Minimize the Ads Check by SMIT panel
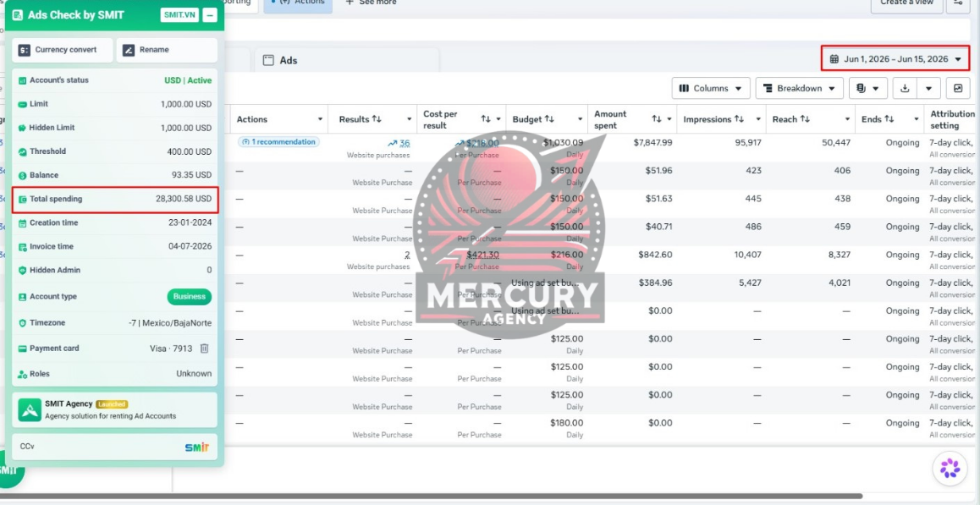Screen dimensions: 980x505 point(210,15)
